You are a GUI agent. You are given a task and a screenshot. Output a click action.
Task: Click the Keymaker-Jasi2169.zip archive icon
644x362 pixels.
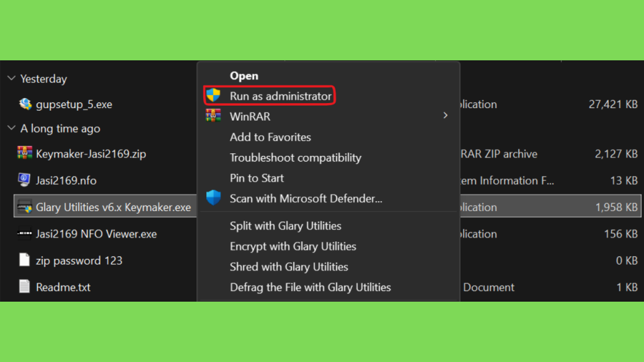pos(25,153)
